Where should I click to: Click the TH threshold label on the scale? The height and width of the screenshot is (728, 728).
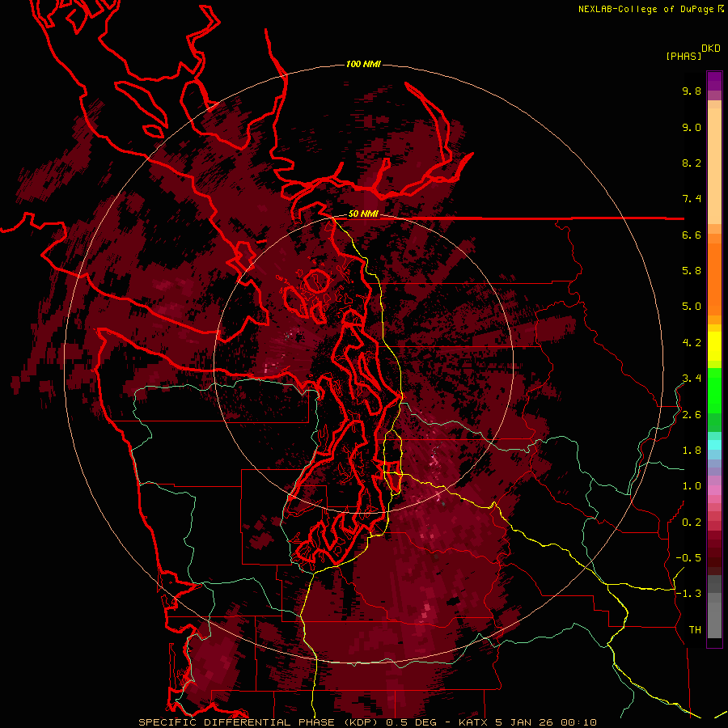[695, 630]
